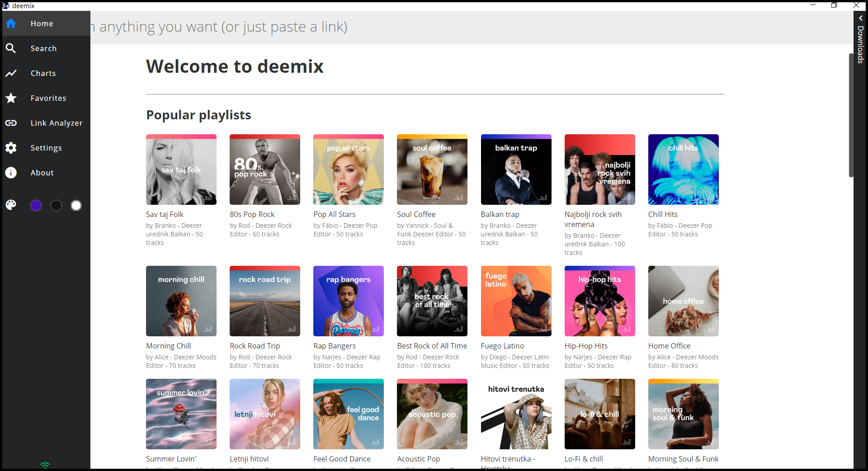This screenshot has width=868, height=471.
Task: Open the Hip-Hop Hits cover art
Action: click(600, 301)
